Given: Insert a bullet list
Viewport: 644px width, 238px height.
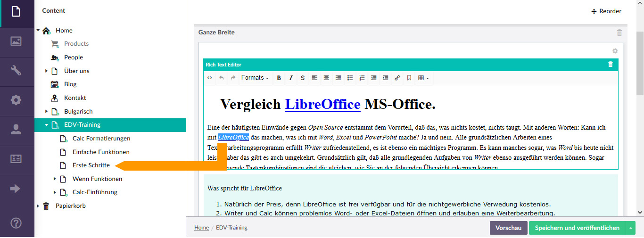Looking at the screenshot, I should point(350,78).
